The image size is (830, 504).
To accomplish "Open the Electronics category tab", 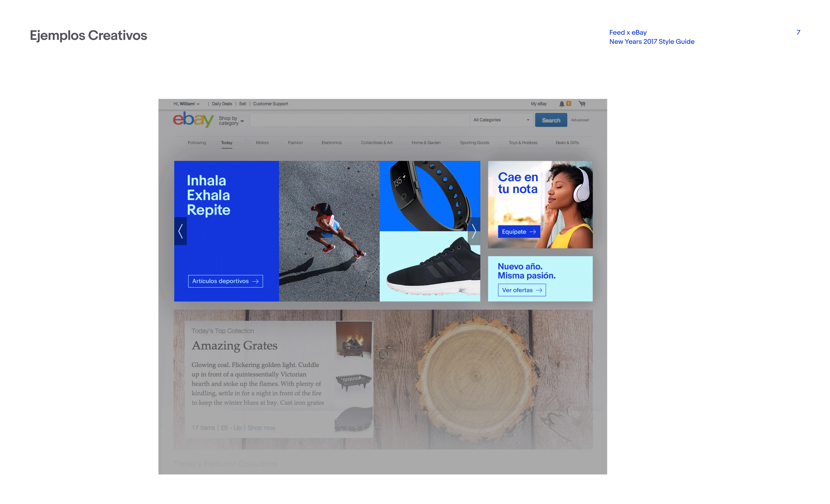I will point(331,142).
